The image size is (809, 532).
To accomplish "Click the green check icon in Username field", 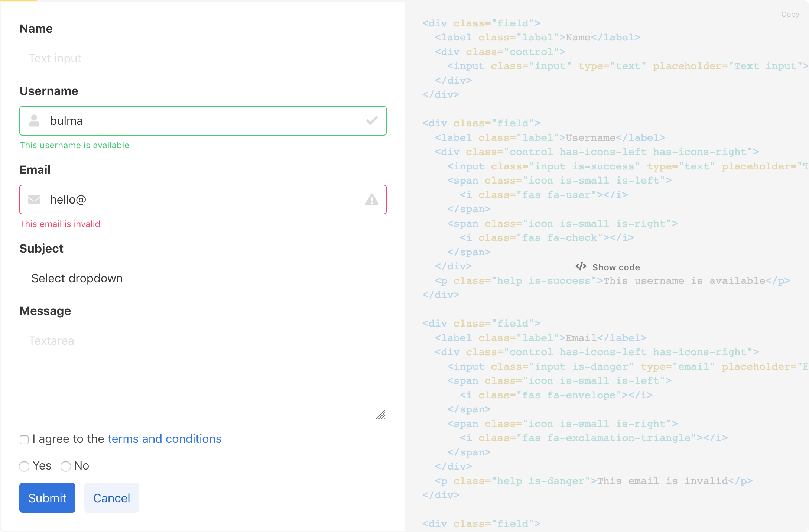I will [371, 121].
